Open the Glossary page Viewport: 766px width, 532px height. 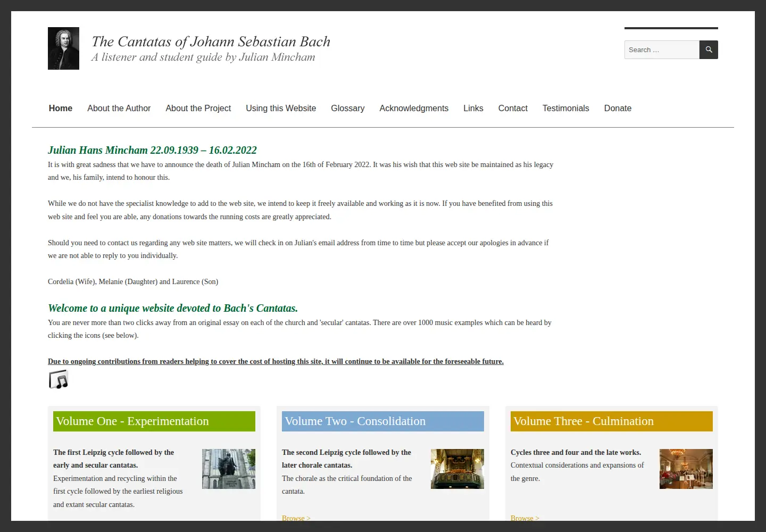tap(348, 108)
